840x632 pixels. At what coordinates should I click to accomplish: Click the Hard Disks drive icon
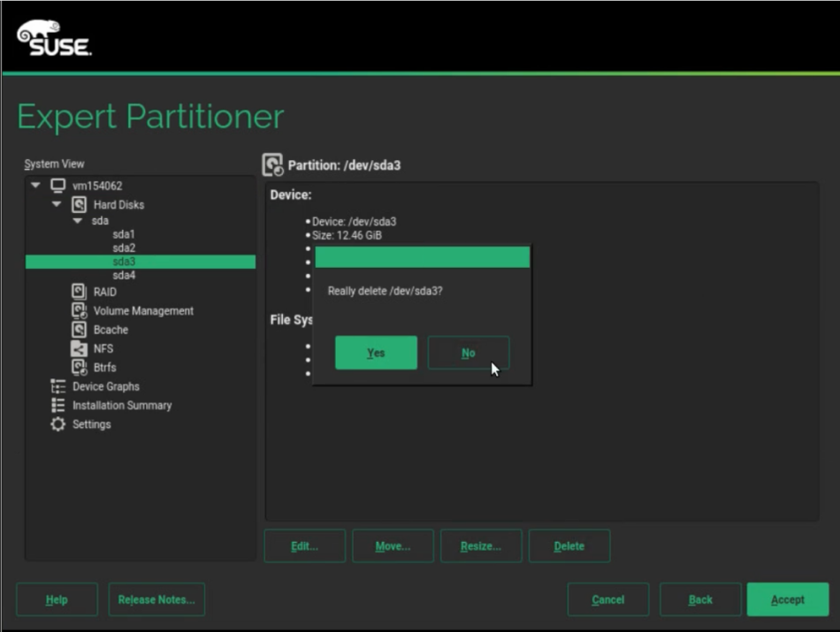click(79, 204)
